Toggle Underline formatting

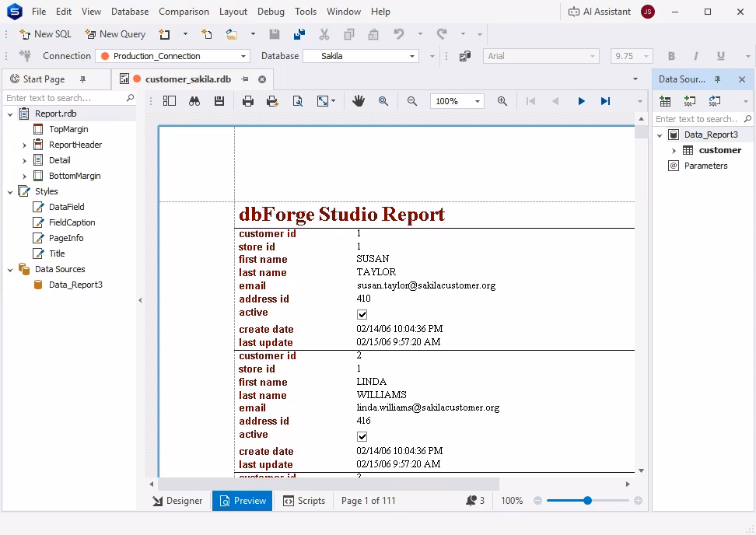tap(721, 57)
